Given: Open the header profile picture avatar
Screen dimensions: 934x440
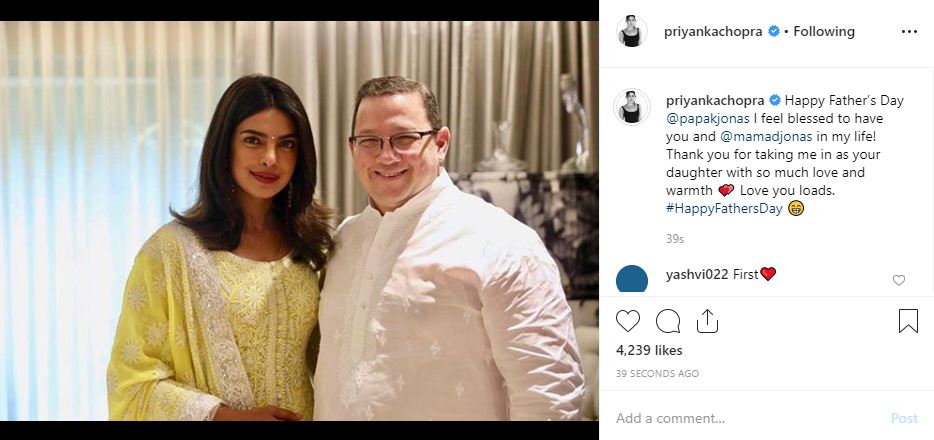Looking at the screenshot, I should (x=631, y=32).
